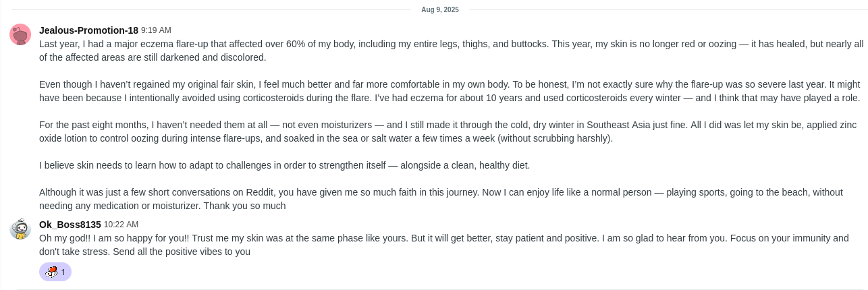Open Ok_Boss8135's username link
Viewport: 868px width, 290px height.
tap(70, 225)
